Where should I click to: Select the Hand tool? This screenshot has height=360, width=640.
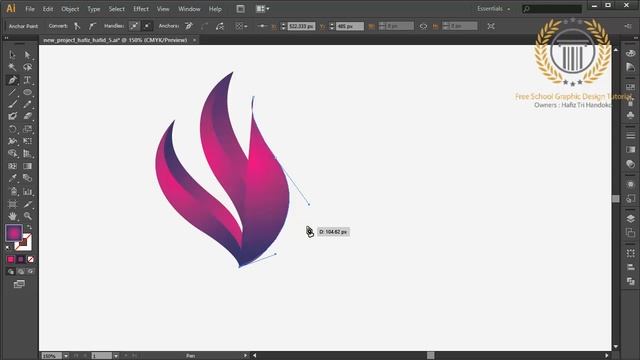pos(12,216)
